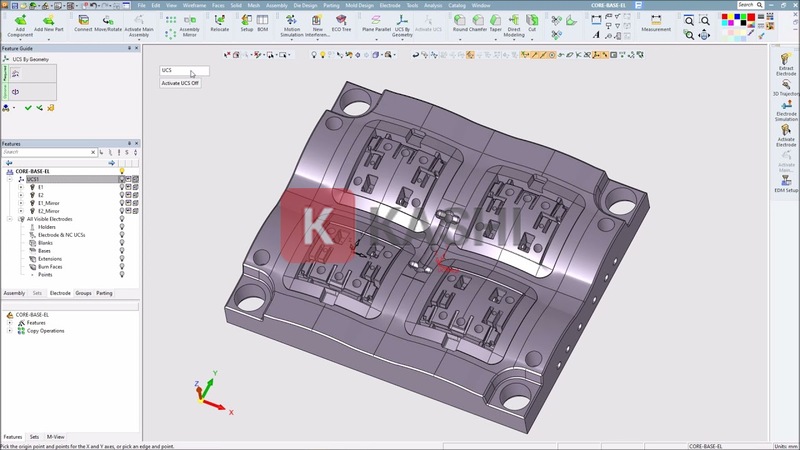Toggle visibility bulb for E2

[x=122, y=195]
